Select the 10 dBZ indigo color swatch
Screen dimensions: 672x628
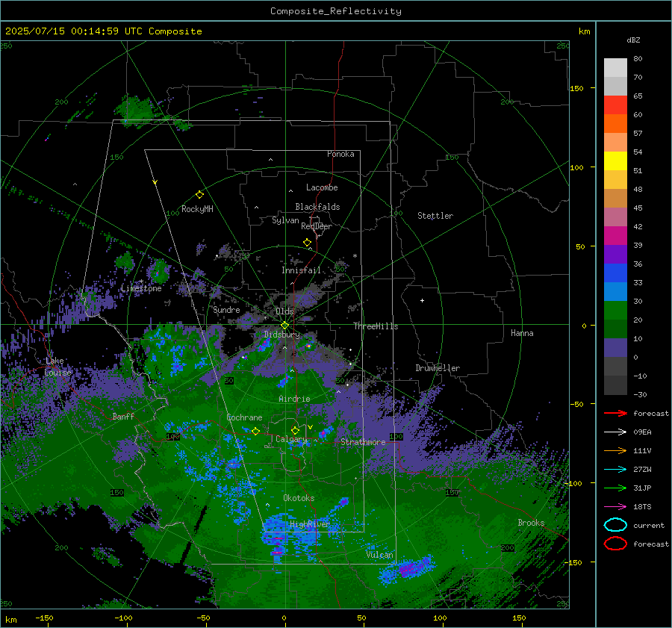point(615,347)
